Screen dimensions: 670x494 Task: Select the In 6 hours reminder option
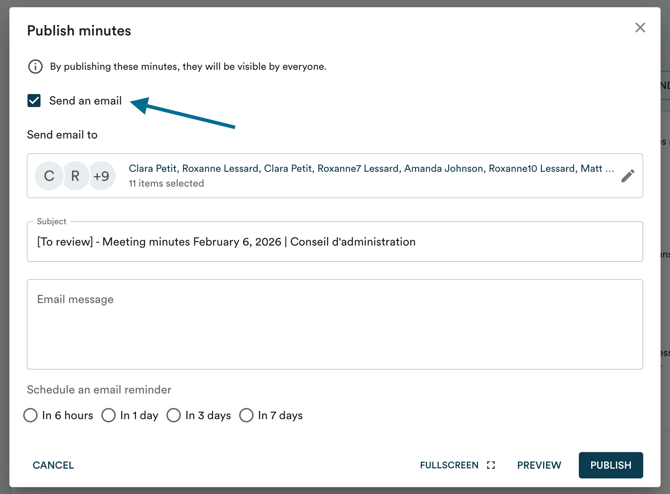pyautogui.click(x=31, y=415)
